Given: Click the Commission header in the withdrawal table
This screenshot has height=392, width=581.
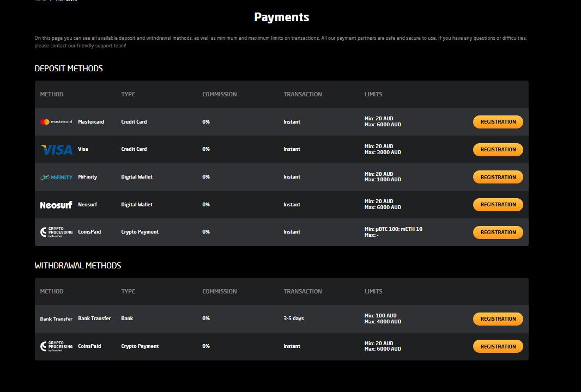Looking at the screenshot, I should 219,291.
